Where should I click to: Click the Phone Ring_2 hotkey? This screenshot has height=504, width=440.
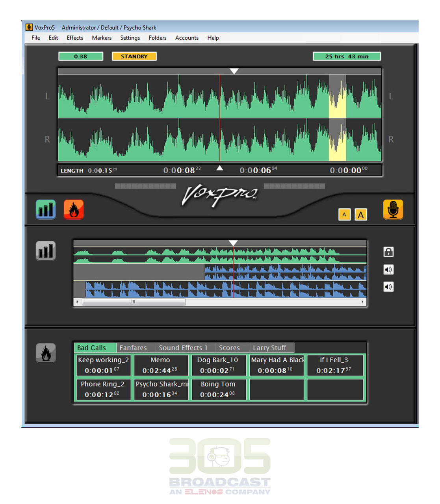click(x=103, y=389)
